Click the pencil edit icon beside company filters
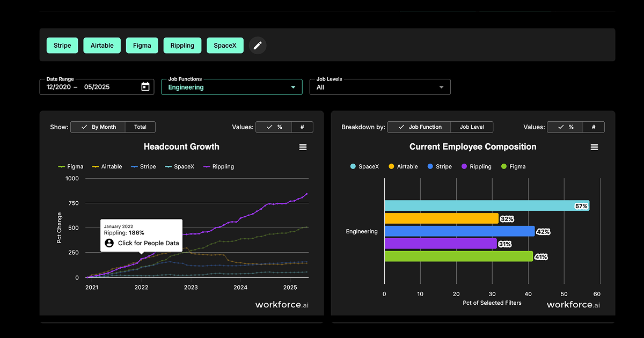This screenshot has width=644, height=338. (258, 45)
